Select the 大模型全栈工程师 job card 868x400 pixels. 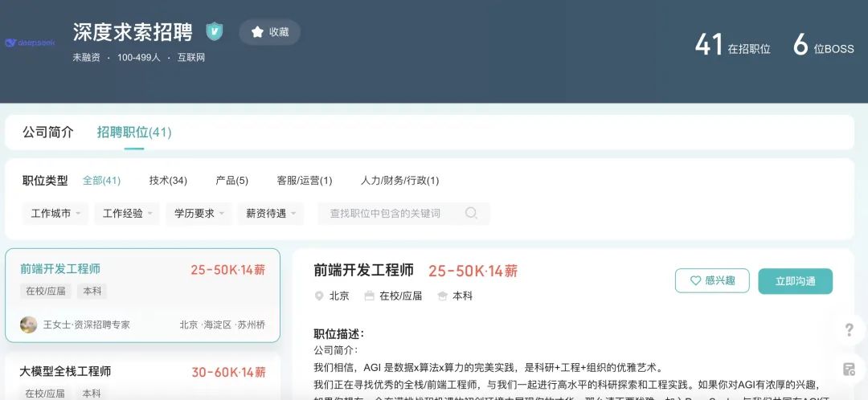point(142,376)
